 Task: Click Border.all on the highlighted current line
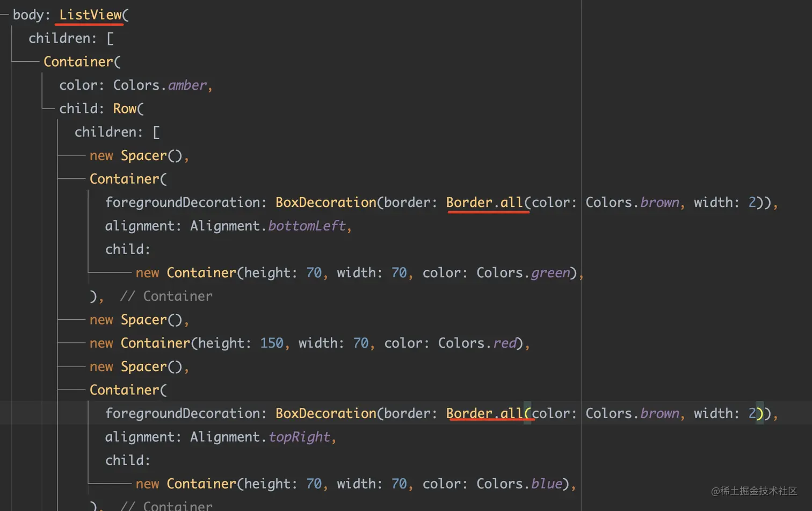click(484, 413)
